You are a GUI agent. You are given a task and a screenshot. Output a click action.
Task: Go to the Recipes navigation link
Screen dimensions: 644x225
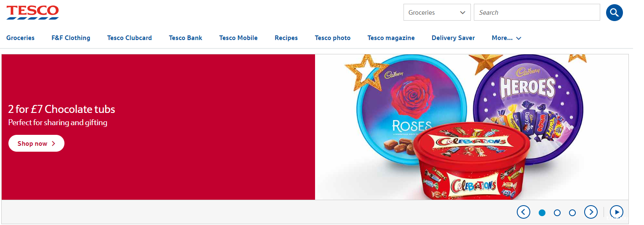pyautogui.click(x=286, y=38)
